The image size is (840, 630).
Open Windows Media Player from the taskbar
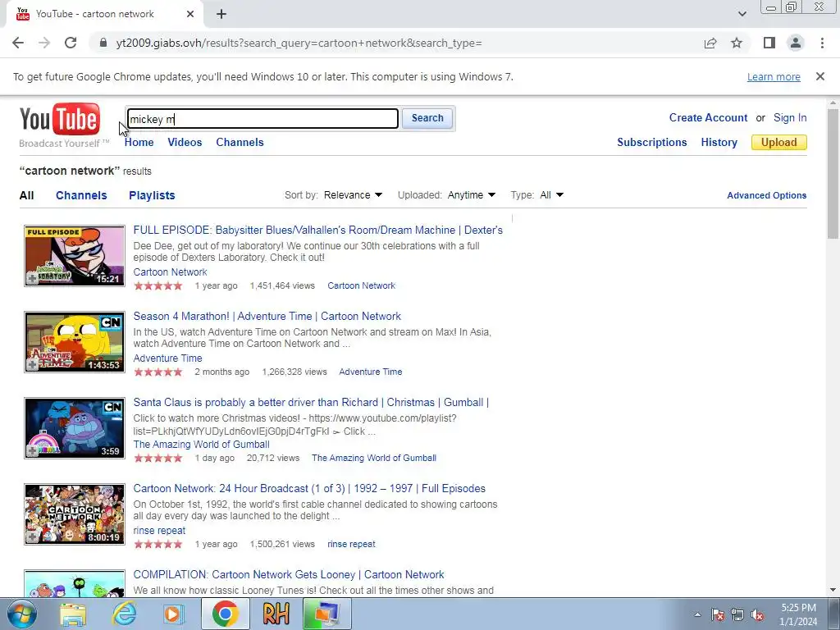[x=173, y=614]
